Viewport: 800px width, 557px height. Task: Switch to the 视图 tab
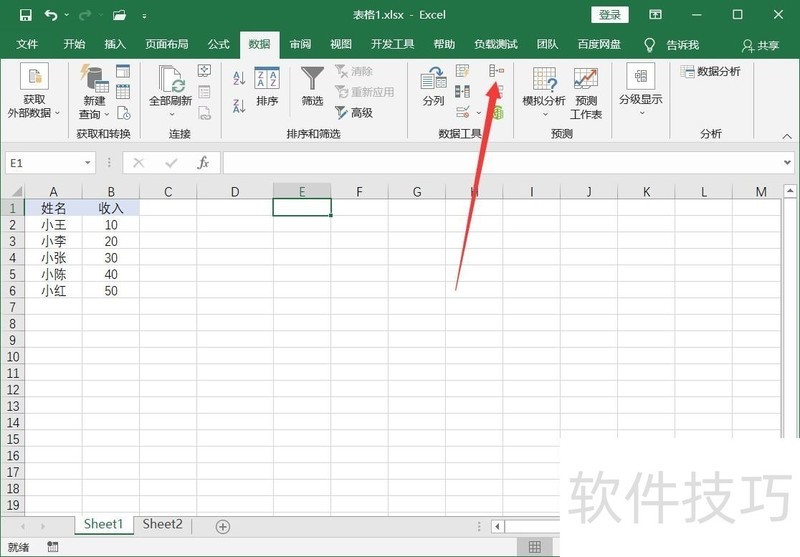click(x=341, y=44)
